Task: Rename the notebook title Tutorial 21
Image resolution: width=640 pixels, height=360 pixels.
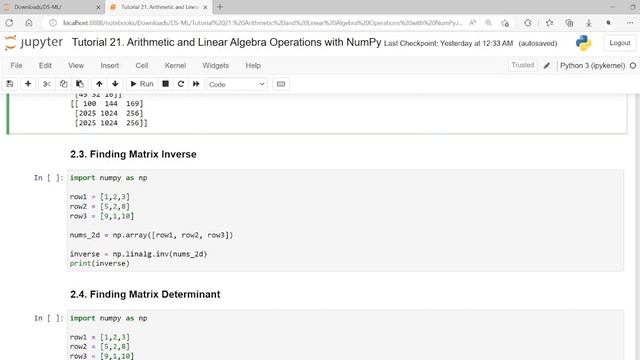Action: (226, 42)
